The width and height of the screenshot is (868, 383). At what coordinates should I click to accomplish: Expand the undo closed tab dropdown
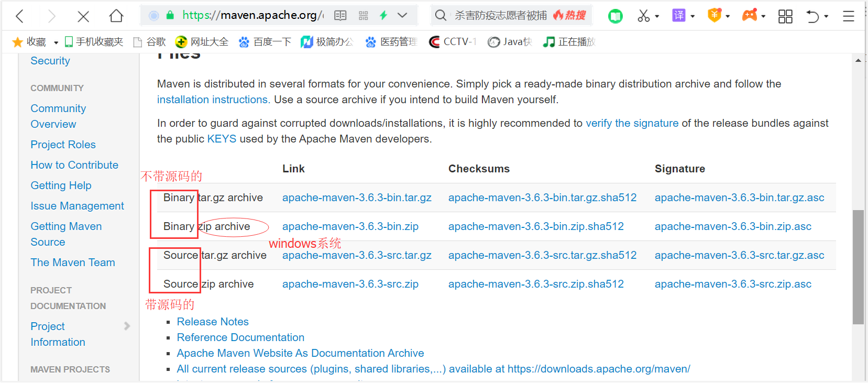(x=826, y=16)
